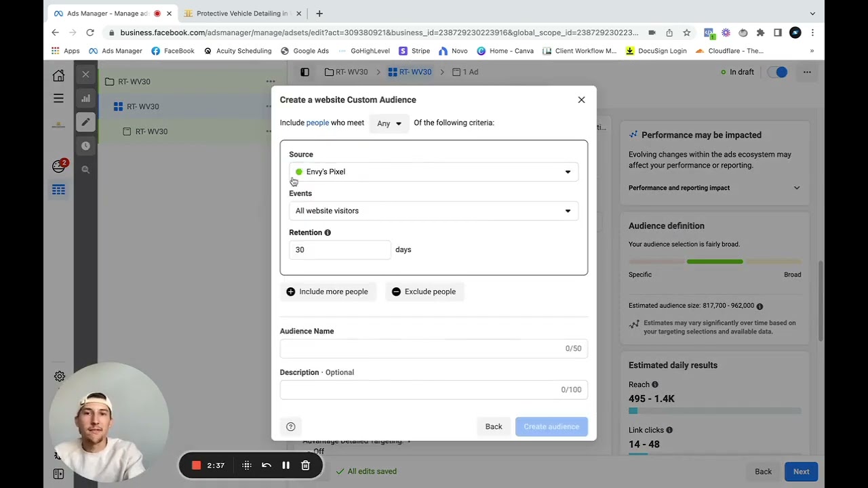Toggle the side panel layout icon

(x=305, y=72)
